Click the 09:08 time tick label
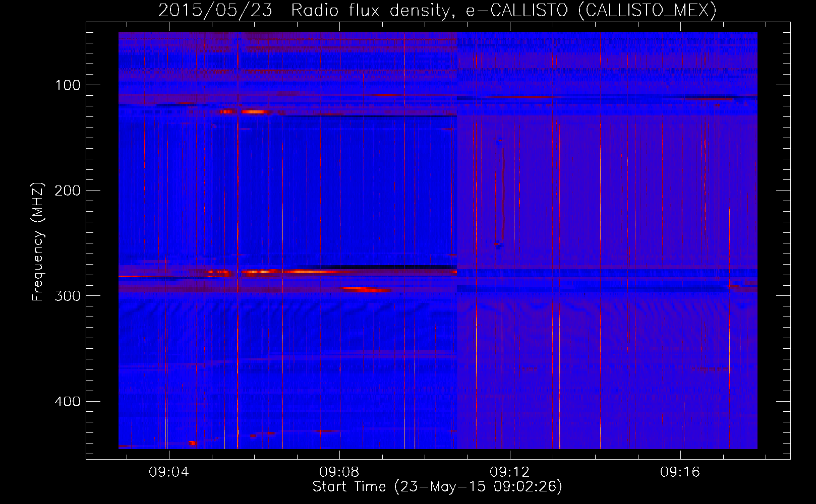The height and width of the screenshot is (504, 816). (x=339, y=472)
